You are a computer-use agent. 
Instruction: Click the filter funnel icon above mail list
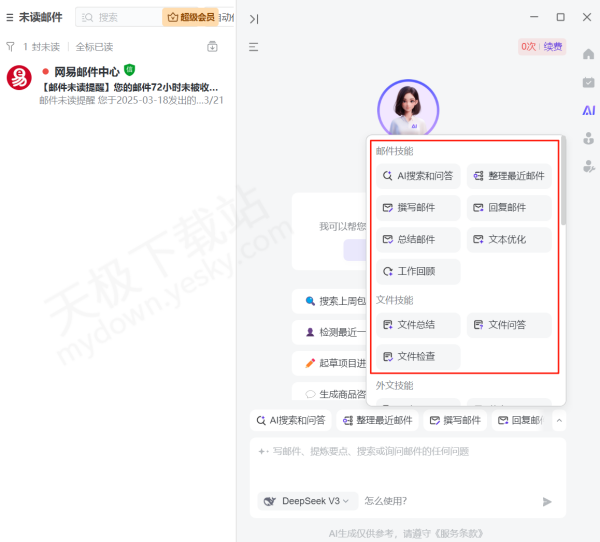coord(10,46)
